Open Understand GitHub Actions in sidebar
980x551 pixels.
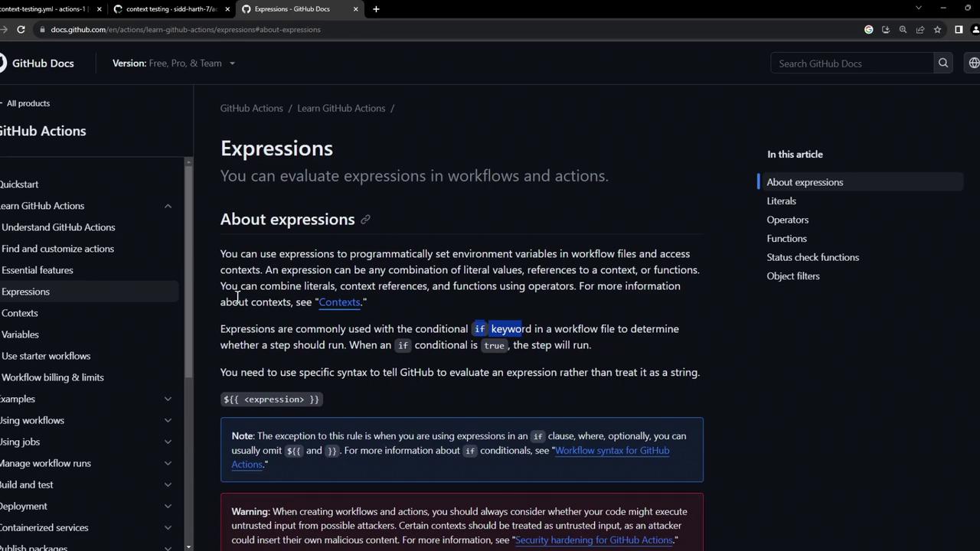58,227
